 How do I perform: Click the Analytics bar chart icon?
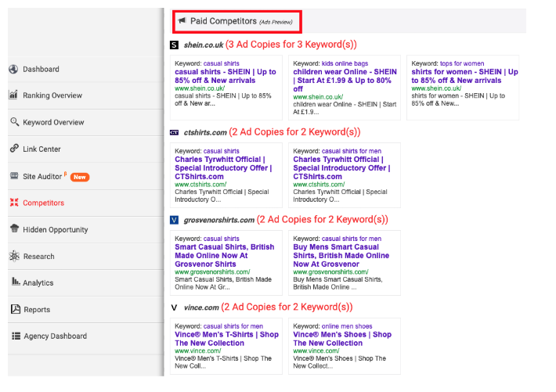click(14, 282)
